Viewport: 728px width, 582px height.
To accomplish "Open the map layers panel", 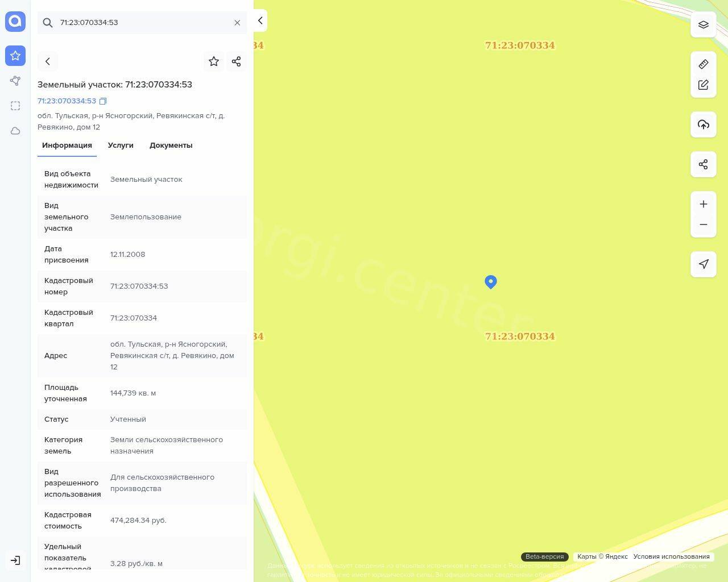I will pyautogui.click(x=704, y=24).
